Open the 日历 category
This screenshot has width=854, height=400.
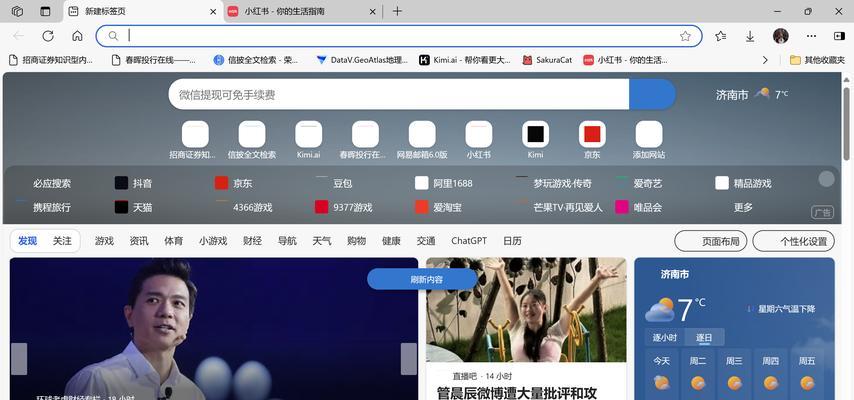click(x=512, y=241)
